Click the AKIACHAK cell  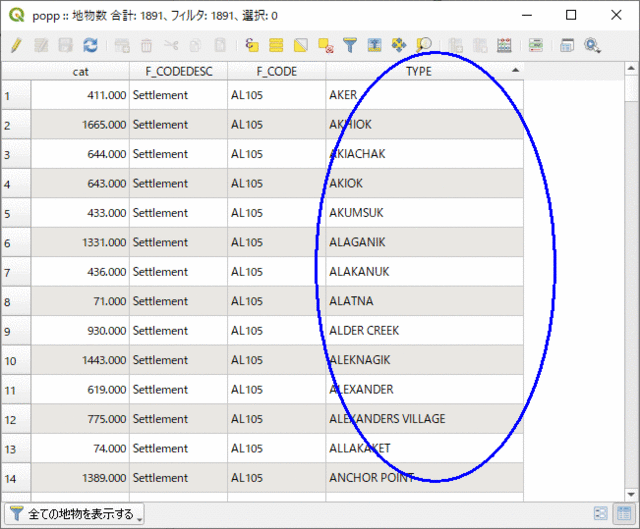(x=424, y=154)
